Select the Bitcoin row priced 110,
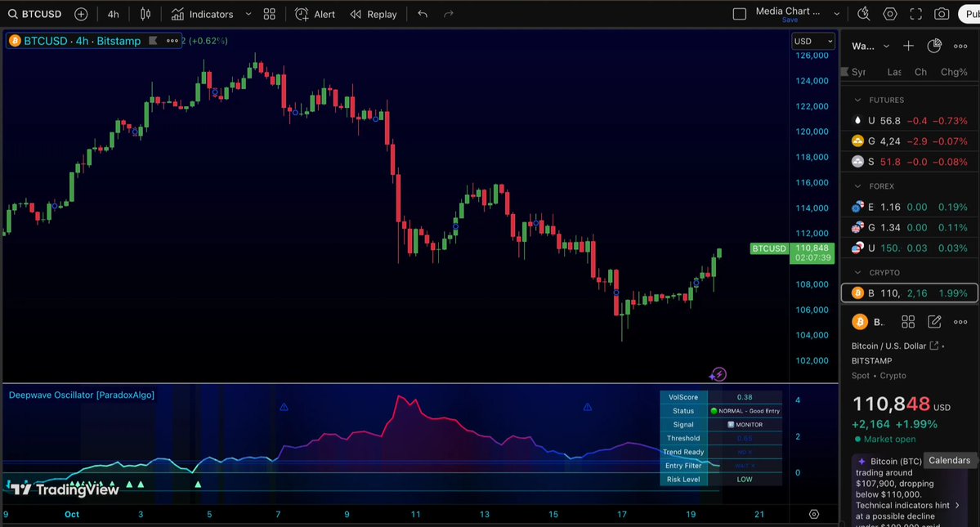Image resolution: width=980 pixels, height=527 pixels. (910, 293)
